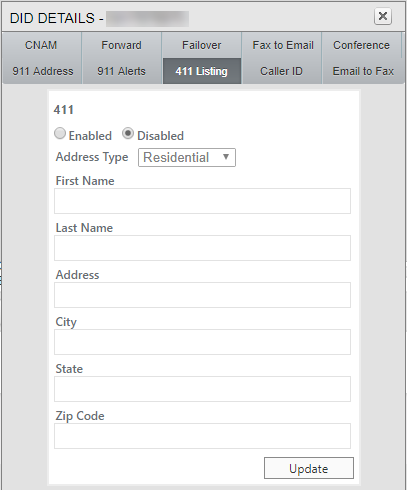Click into the Last Name field
This screenshot has width=407, height=490.
coord(202,248)
